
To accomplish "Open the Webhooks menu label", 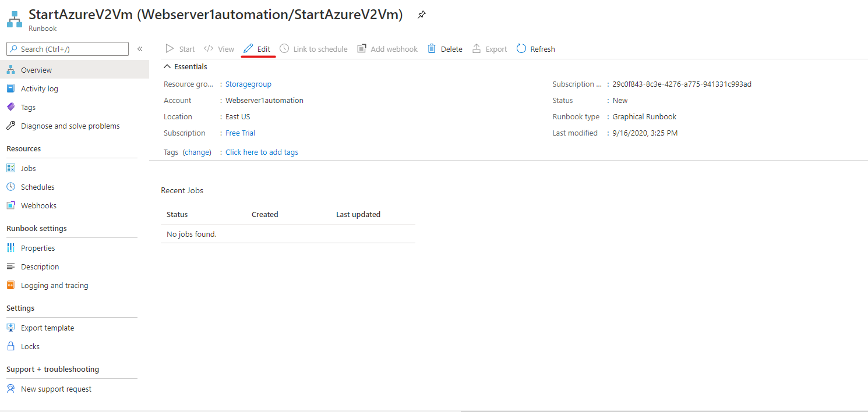I will (38, 206).
